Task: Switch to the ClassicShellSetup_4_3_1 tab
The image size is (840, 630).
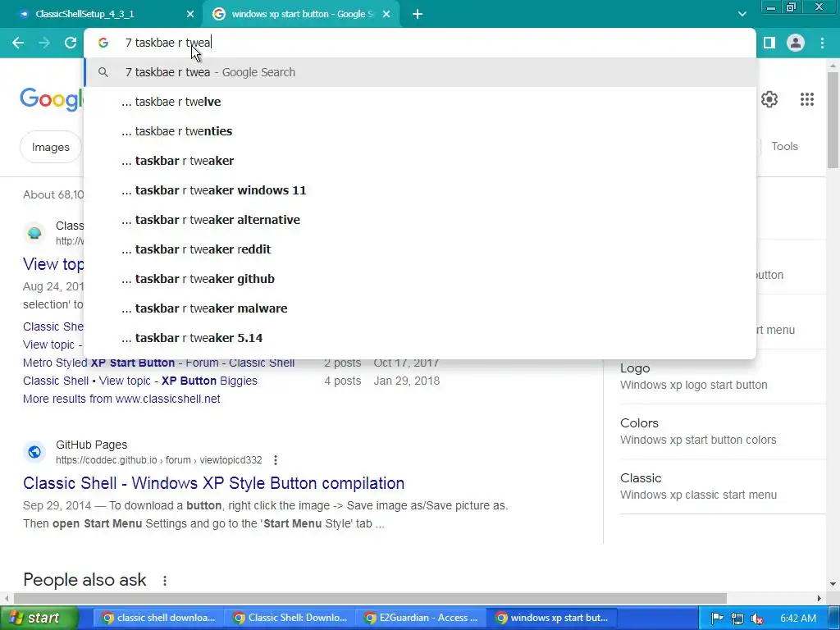Action: (102, 14)
